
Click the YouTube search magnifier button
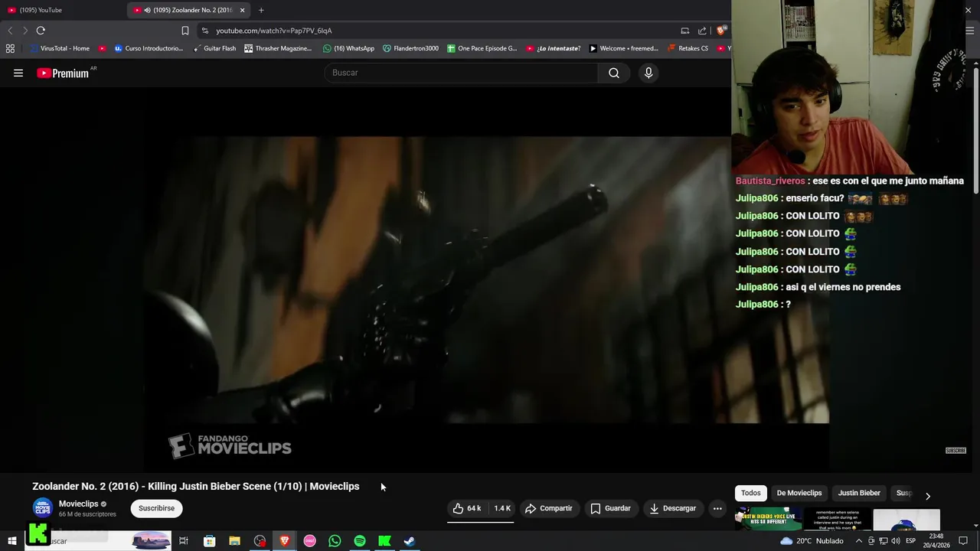click(x=614, y=73)
